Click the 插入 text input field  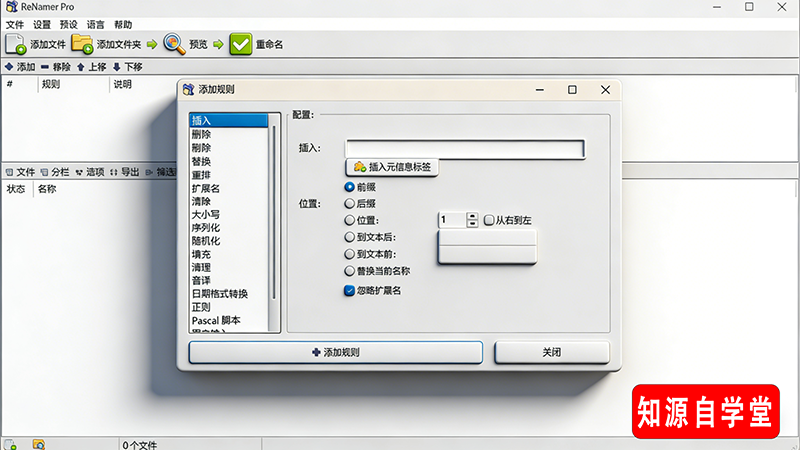pyautogui.click(x=464, y=149)
